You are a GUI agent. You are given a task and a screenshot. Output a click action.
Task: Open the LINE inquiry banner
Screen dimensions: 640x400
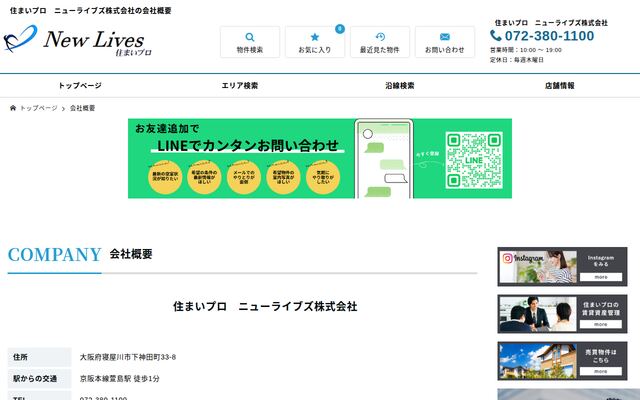pyautogui.click(x=320, y=158)
